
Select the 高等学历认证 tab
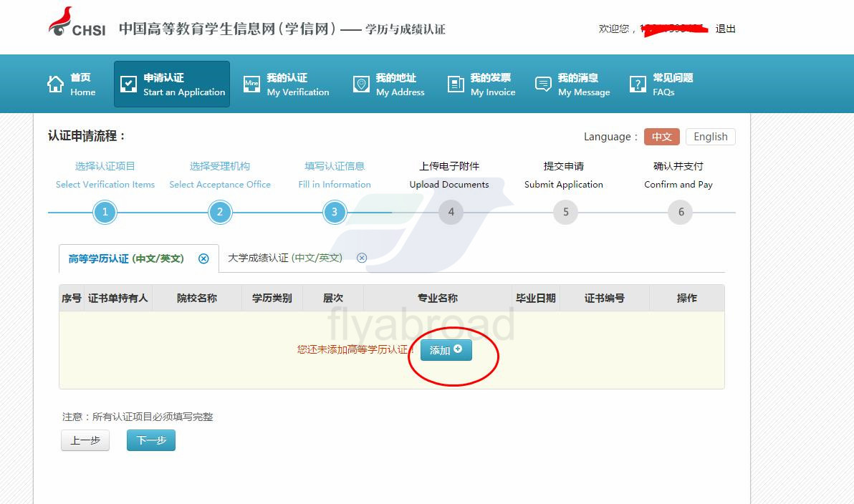click(x=126, y=258)
